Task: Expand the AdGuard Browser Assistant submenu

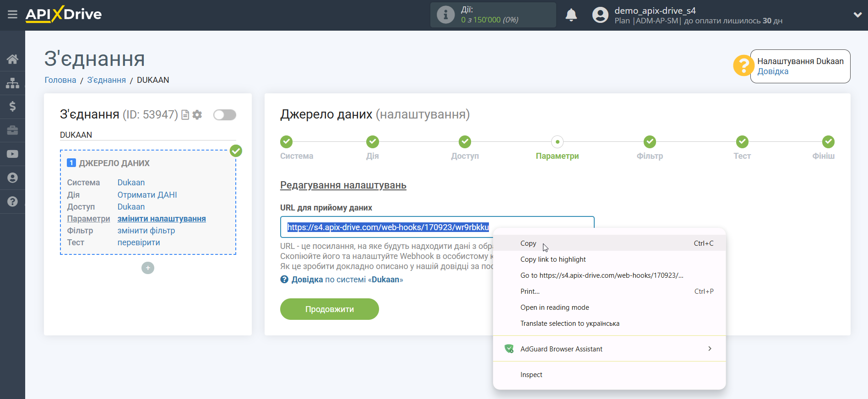Action: (x=609, y=349)
